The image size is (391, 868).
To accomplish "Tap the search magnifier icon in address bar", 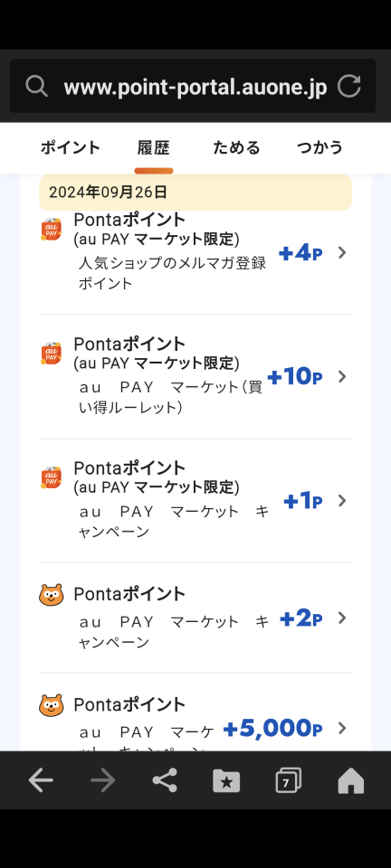I will [36, 87].
